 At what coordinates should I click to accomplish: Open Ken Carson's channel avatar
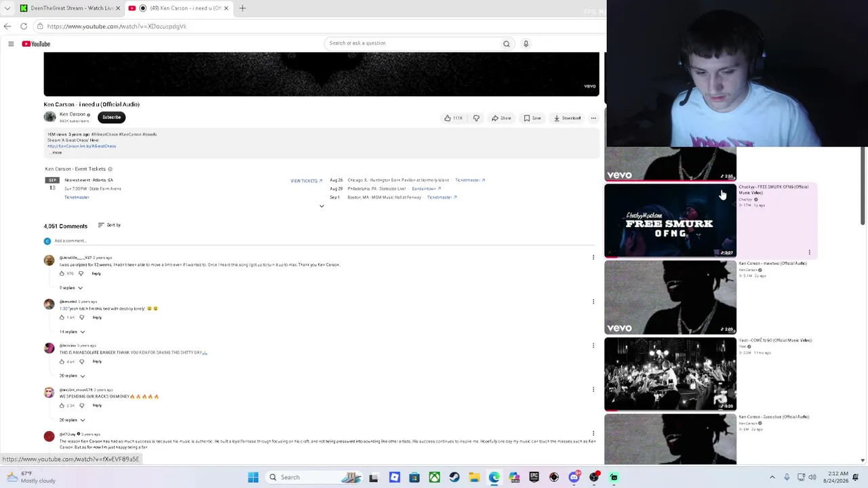50,117
